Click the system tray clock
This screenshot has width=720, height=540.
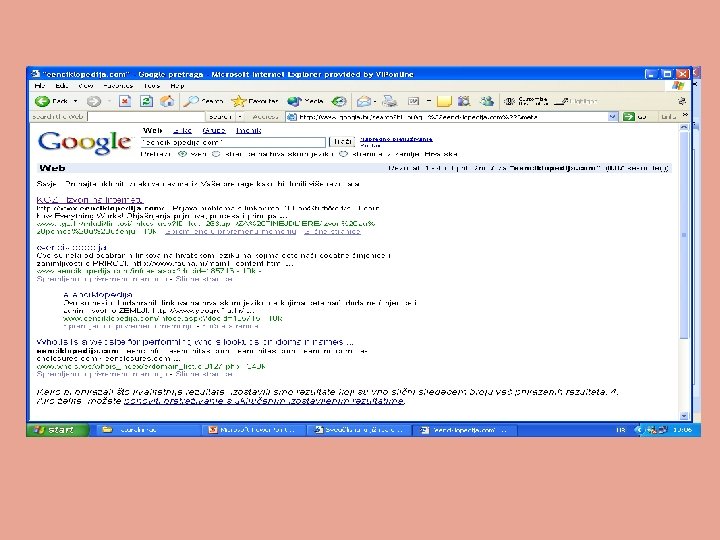pos(682,430)
